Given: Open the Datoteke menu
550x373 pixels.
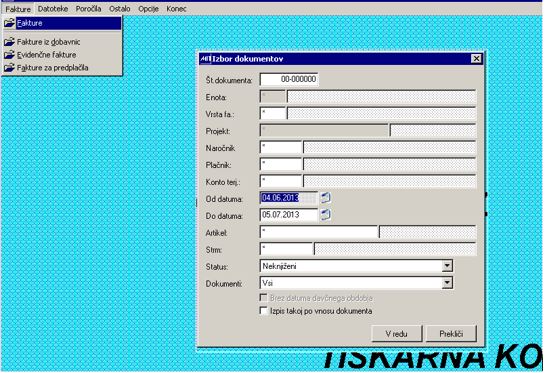Looking at the screenshot, I should [53, 9].
